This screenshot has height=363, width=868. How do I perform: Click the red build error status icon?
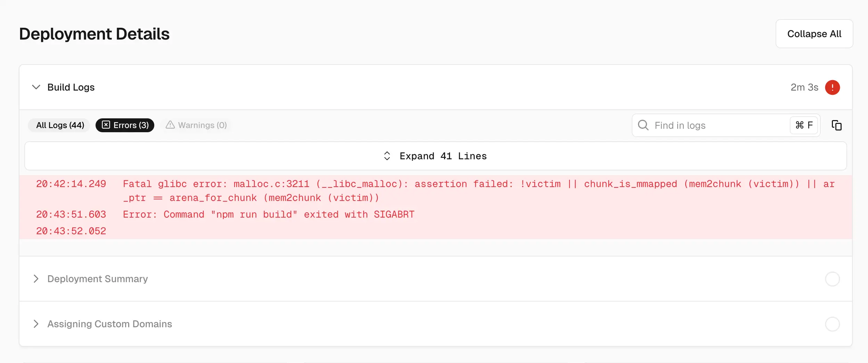pyautogui.click(x=832, y=87)
